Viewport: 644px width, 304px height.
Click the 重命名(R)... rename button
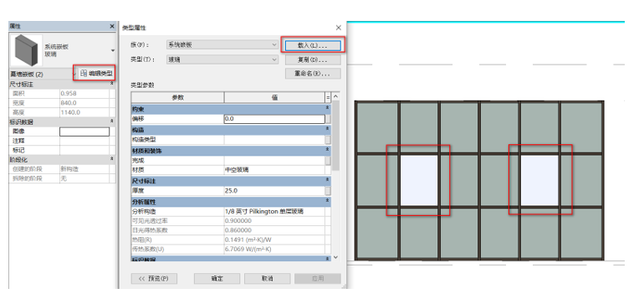point(313,74)
